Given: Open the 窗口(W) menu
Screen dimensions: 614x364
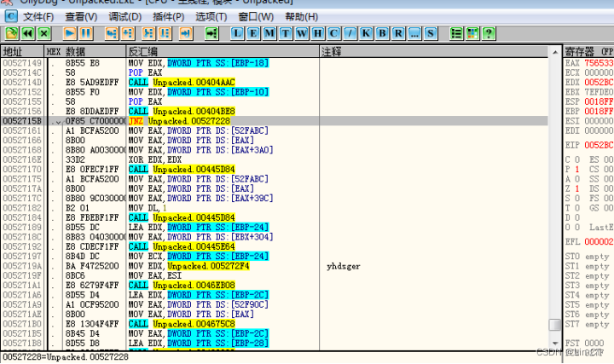Looking at the screenshot, I should [x=256, y=17].
